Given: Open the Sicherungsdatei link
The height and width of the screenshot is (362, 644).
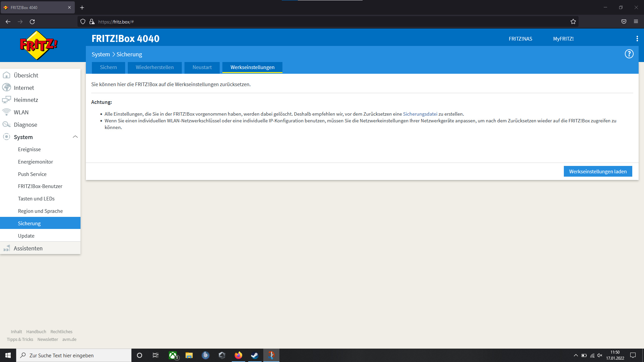Looking at the screenshot, I should [x=420, y=114].
